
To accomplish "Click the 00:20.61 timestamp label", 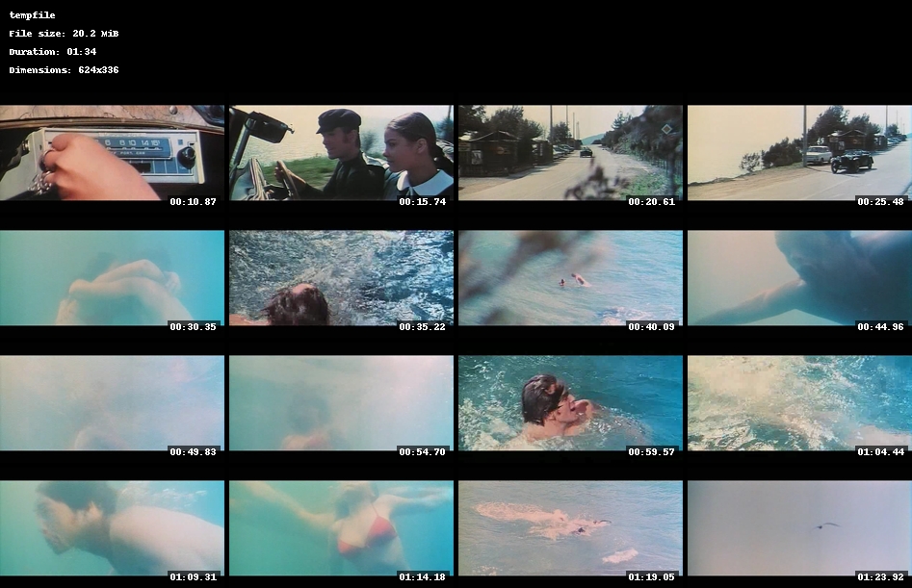I will (x=651, y=202).
